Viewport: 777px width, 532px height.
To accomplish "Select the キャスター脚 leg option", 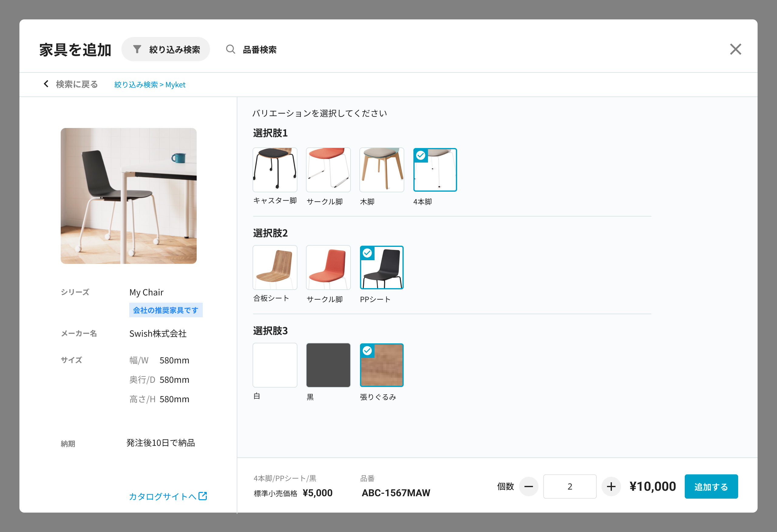I will pos(275,170).
